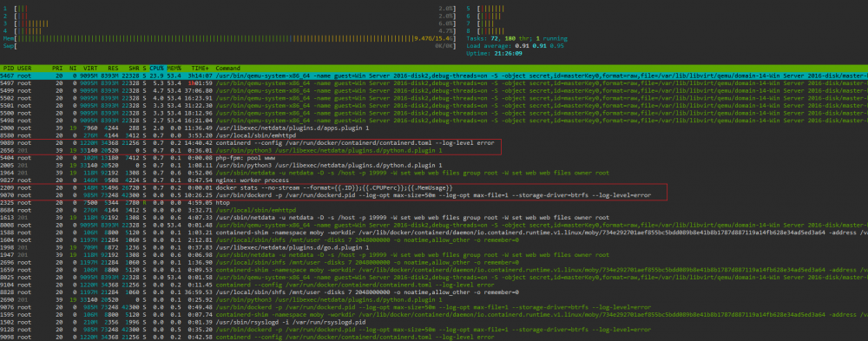Select qemu thread row PID 5501
The image size is (868, 341).
[434, 105]
